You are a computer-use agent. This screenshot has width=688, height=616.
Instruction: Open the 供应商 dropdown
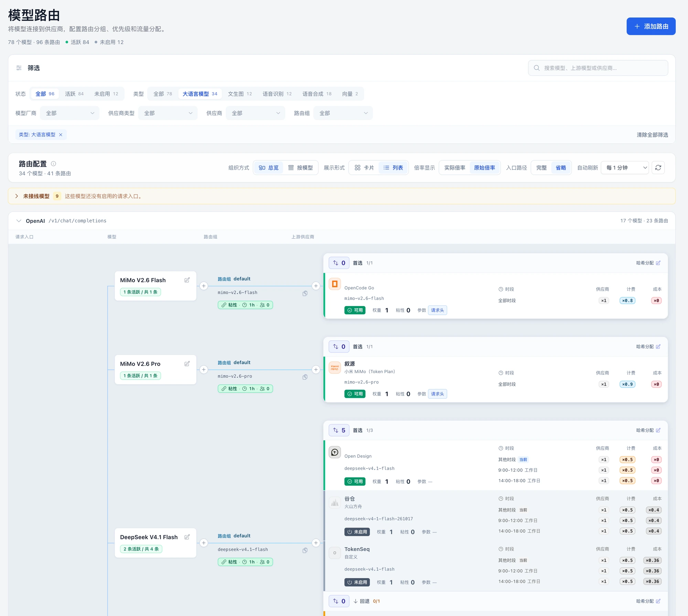pyautogui.click(x=256, y=113)
